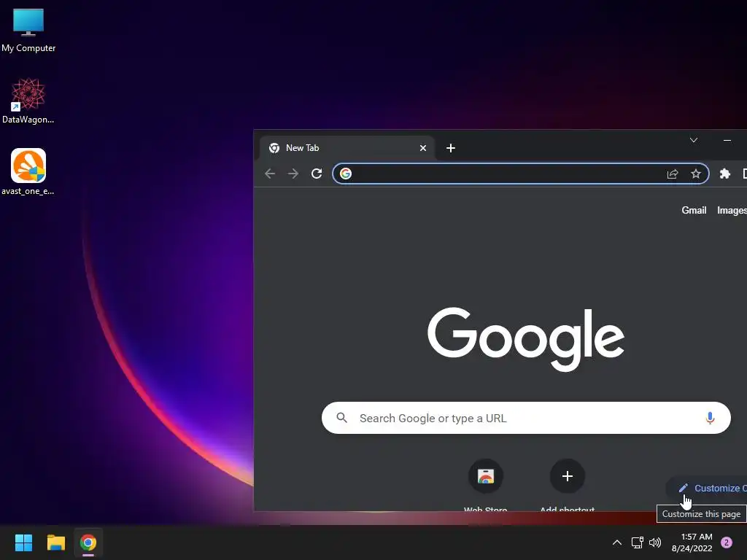Open My Computer desktop icon
Viewport: 747px width, 560px height.
point(28,31)
